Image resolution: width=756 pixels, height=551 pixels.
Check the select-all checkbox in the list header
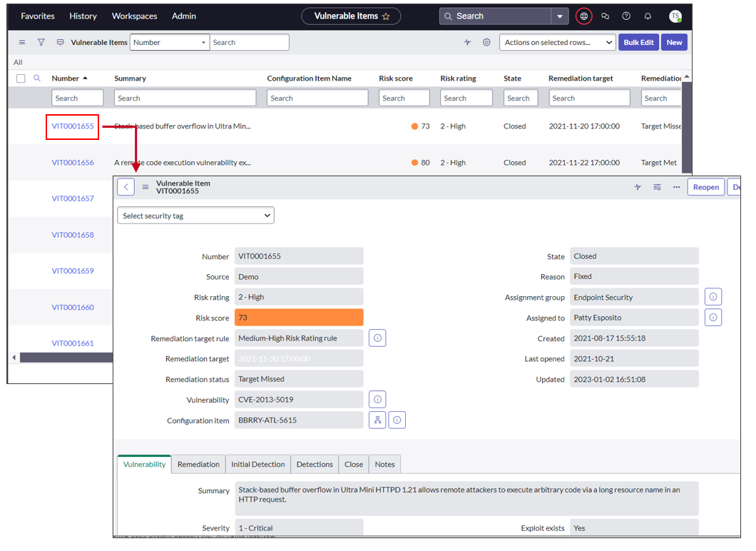[20, 78]
